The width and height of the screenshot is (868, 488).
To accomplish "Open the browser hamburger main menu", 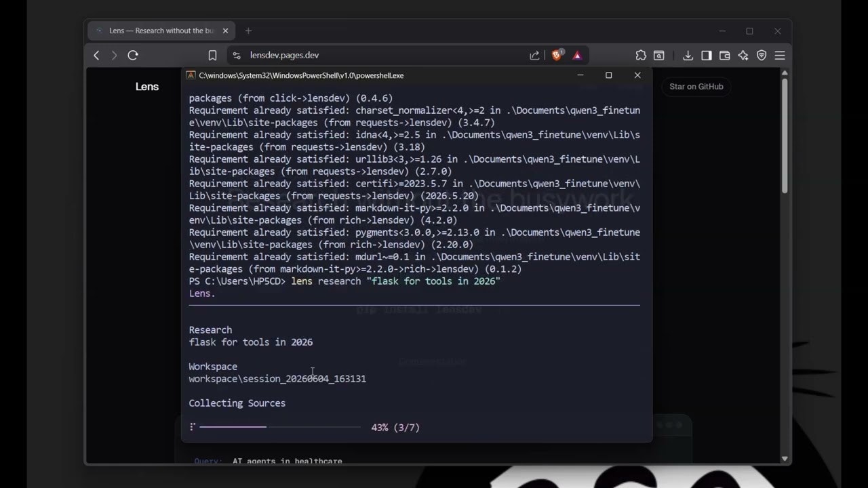I will click(780, 56).
